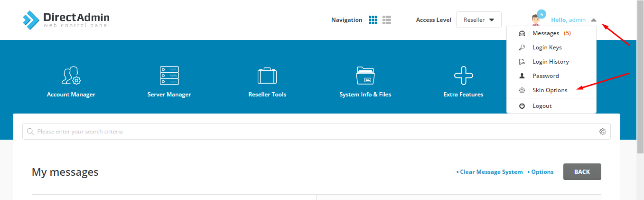Open the Extra Features plus icon
Screen dimensions: 644x200
(x=464, y=76)
